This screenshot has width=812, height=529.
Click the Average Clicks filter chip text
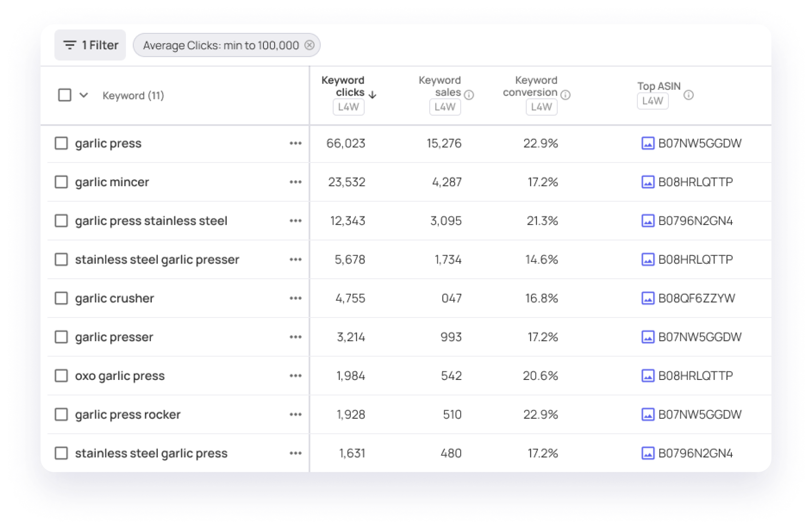[x=221, y=45]
